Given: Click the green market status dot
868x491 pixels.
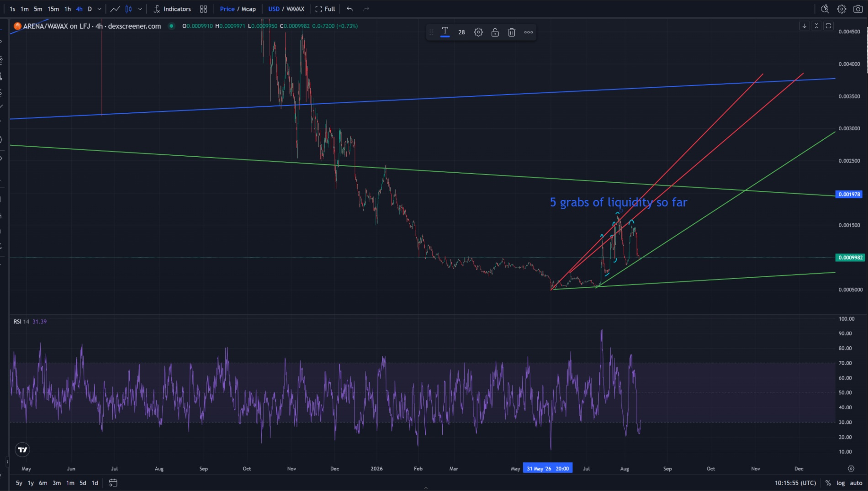Looking at the screenshot, I should pyautogui.click(x=171, y=26).
